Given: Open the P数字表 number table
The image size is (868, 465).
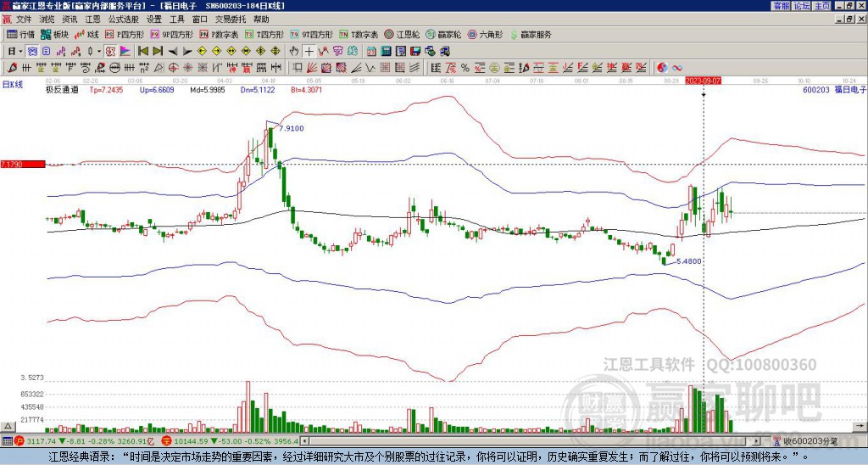Looking at the screenshot, I should 220,34.
